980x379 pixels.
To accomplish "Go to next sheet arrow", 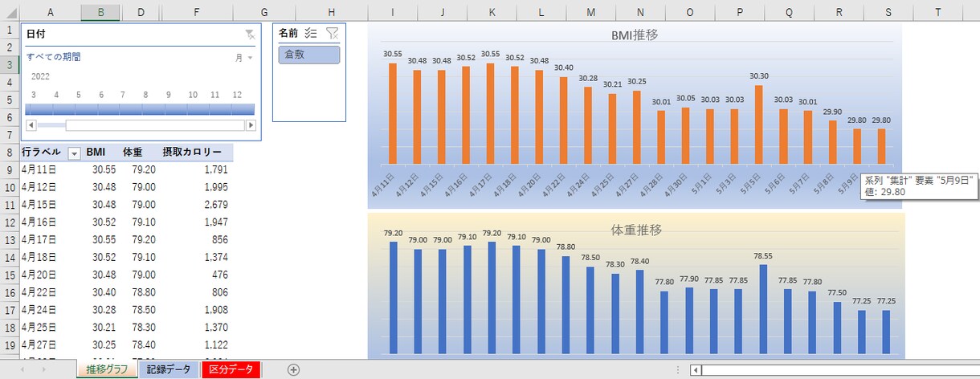I will click(x=44, y=369).
